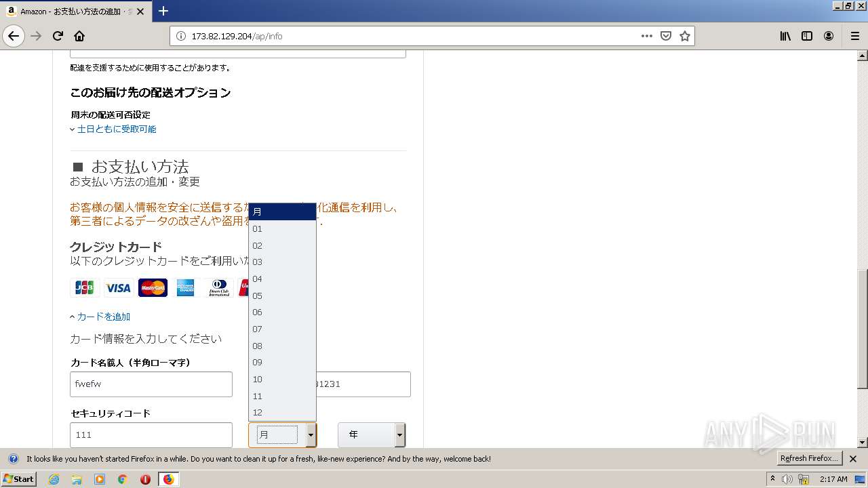Go back to the previous page
Screen dimensions: 868x488
click(14, 36)
